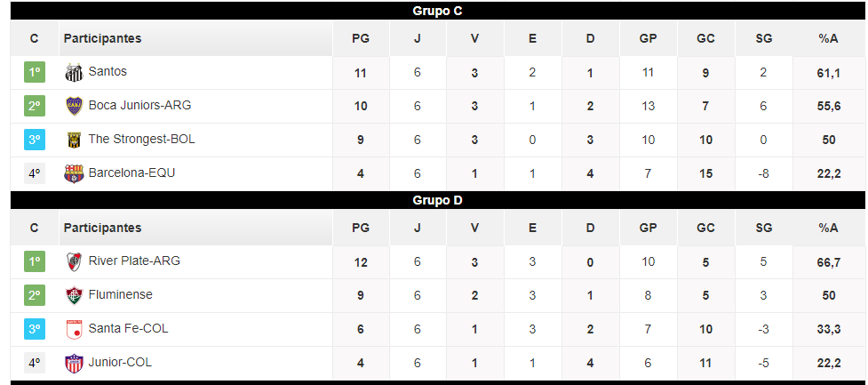Click Boca Juniors points value 10

(x=361, y=107)
